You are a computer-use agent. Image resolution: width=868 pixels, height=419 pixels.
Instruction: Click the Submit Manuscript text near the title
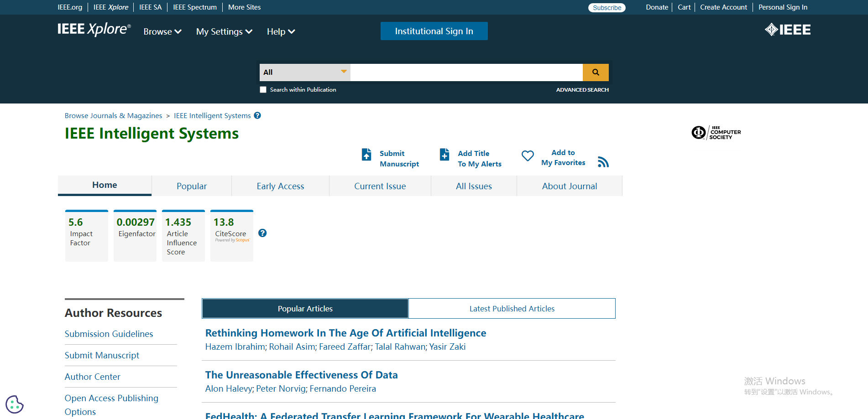coord(399,159)
